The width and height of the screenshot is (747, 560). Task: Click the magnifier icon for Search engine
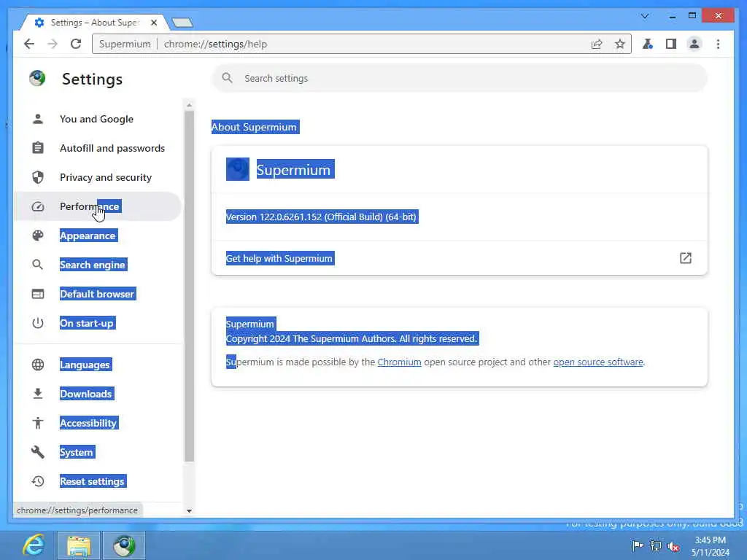click(38, 265)
